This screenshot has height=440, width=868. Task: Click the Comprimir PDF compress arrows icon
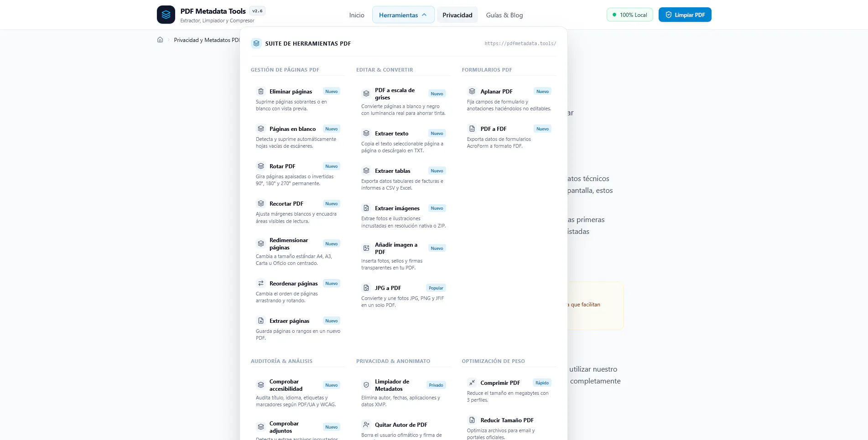tap(472, 383)
